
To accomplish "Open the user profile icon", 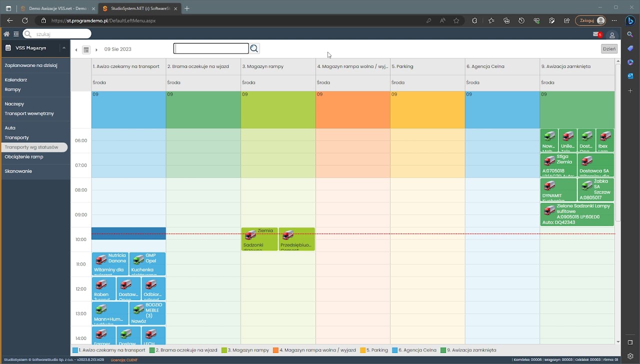I will coord(611,35).
